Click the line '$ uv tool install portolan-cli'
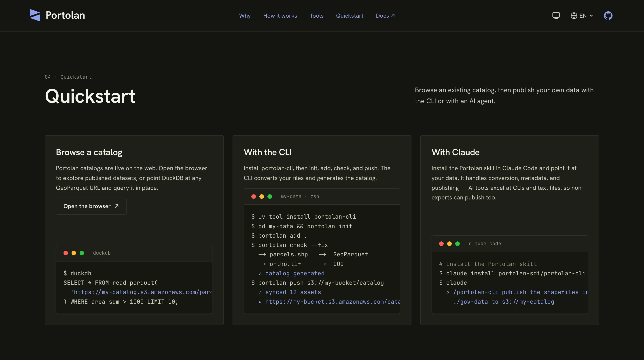 pyautogui.click(x=303, y=217)
